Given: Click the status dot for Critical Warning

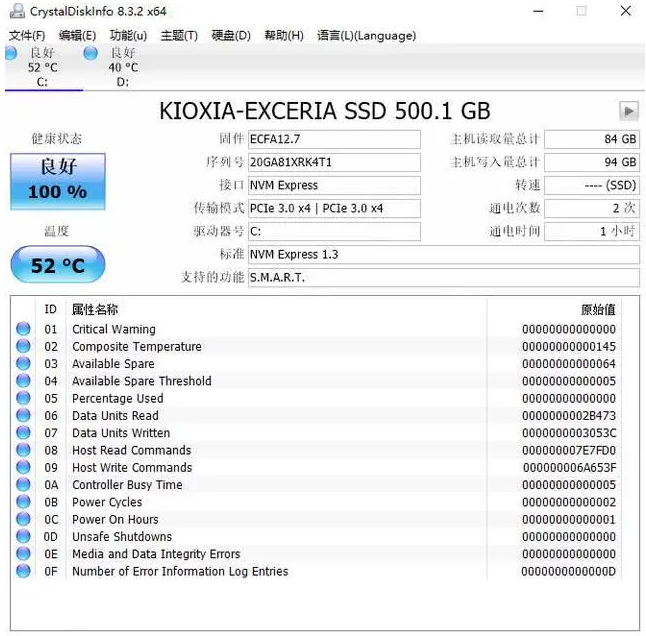Looking at the screenshot, I should (23, 329).
